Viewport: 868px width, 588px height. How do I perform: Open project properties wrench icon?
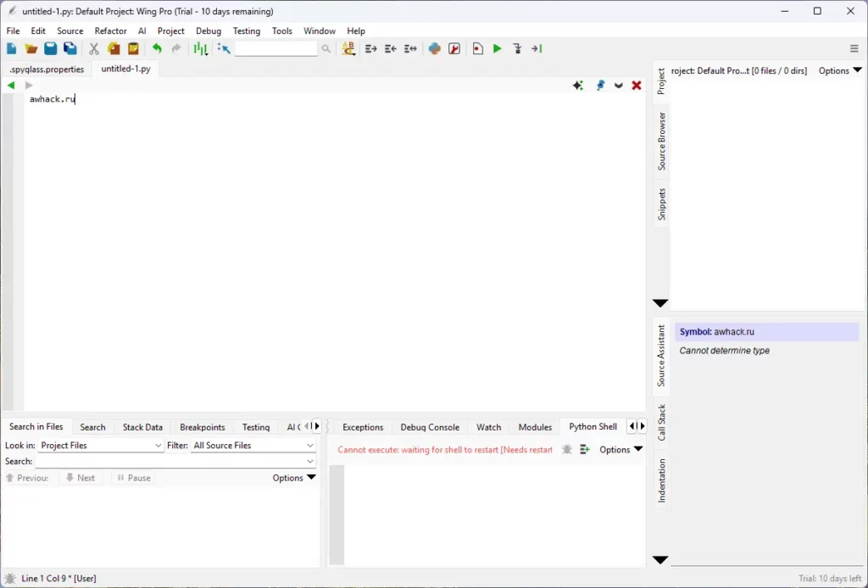pos(454,48)
